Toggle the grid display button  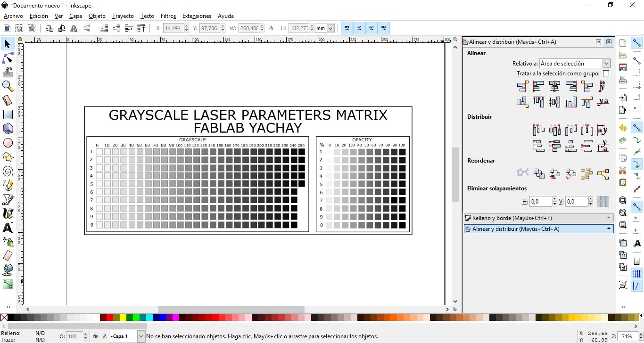tap(637, 274)
